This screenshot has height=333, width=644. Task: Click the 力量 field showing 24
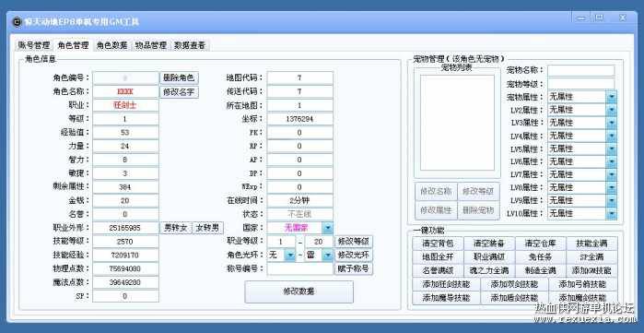point(125,146)
